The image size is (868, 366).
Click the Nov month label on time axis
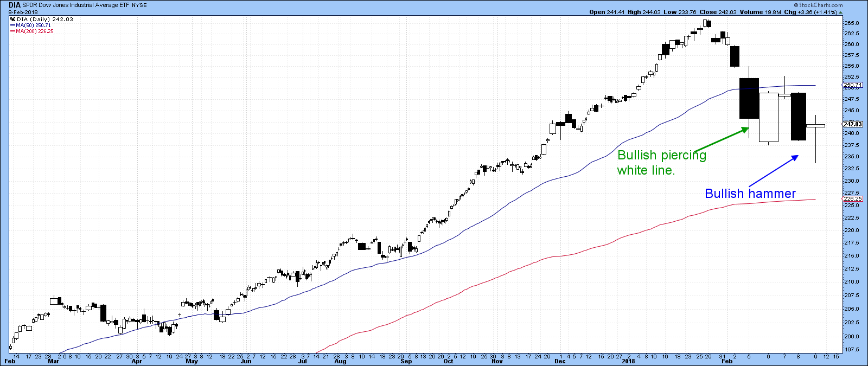497,361
